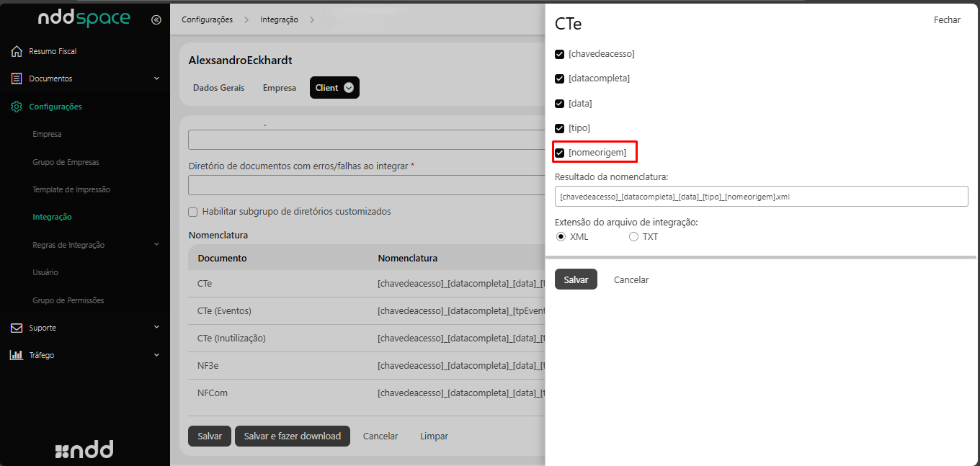Click the Suporte envelope icon

(17, 328)
